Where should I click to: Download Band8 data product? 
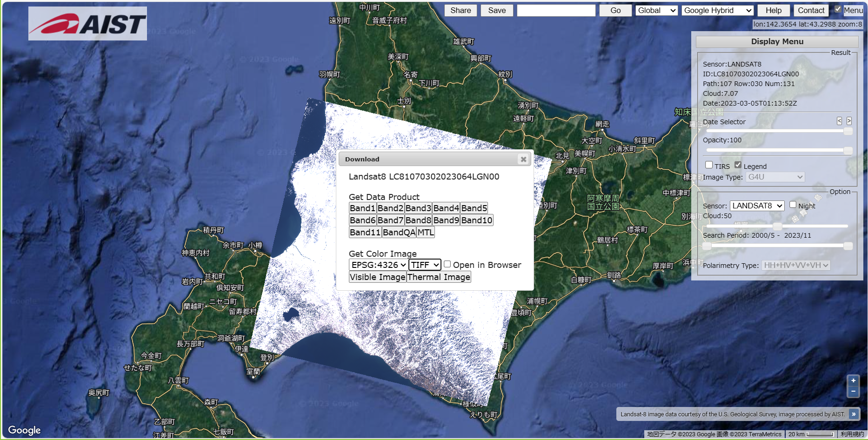pos(419,220)
